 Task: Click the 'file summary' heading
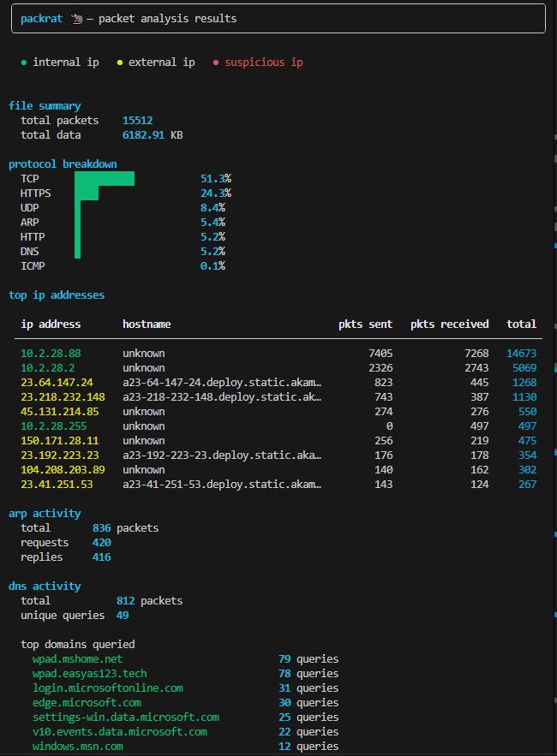[45, 105]
